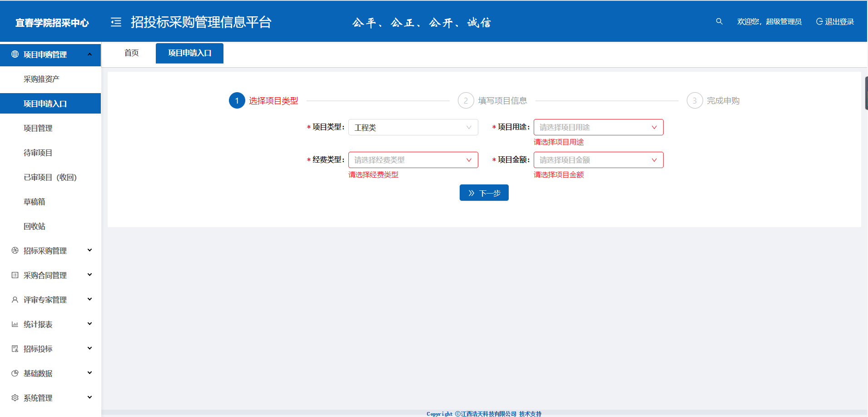Click step 2 circle 填写项目信息
Screen dimensions: 868x417
[466, 101]
